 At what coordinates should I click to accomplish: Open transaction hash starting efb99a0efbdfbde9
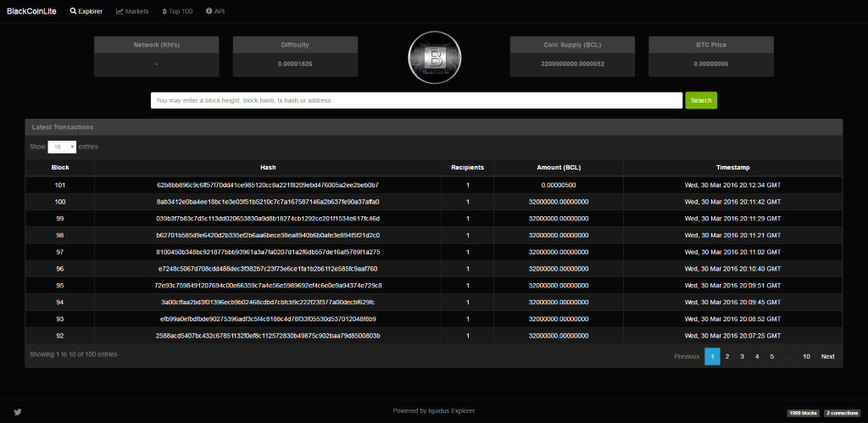click(x=268, y=319)
